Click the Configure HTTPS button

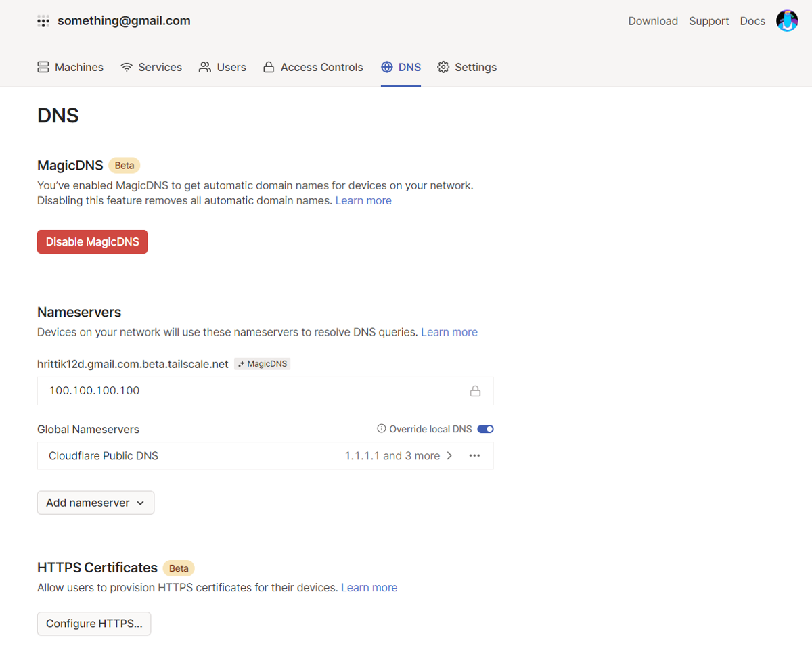click(93, 623)
